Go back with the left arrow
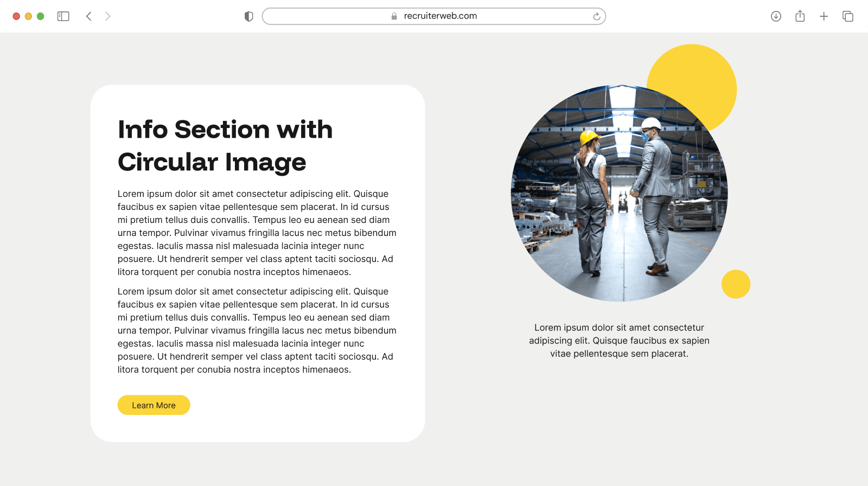The image size is (868, 486). [89, 16]
